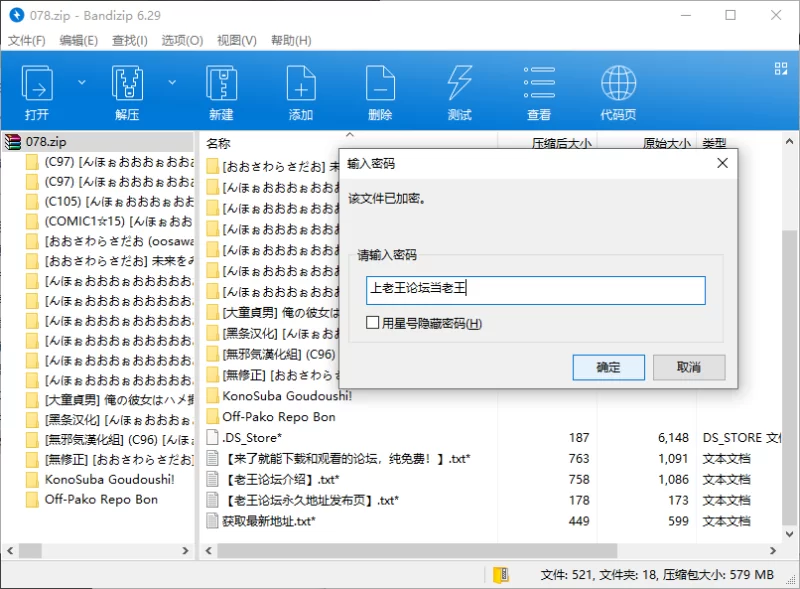The width and height of the screenshot is (800, 589).
Task: Open the Options (选项) menu
Action: [x=182, y=40]
